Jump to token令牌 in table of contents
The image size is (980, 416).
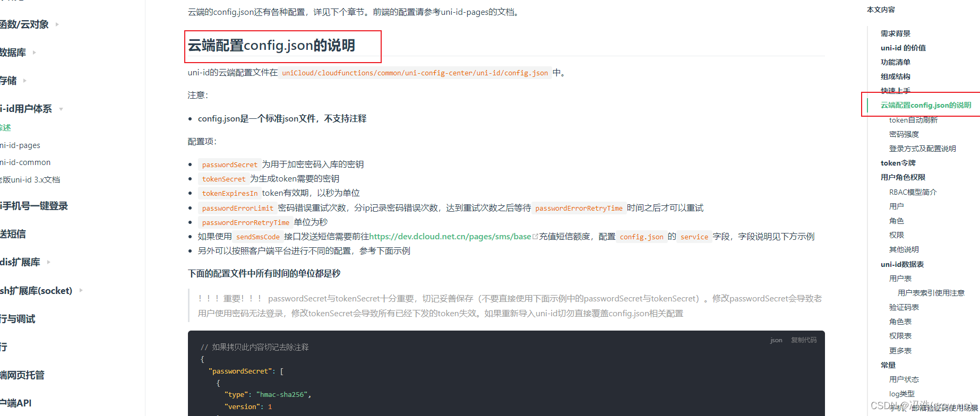tap(898, 163)
